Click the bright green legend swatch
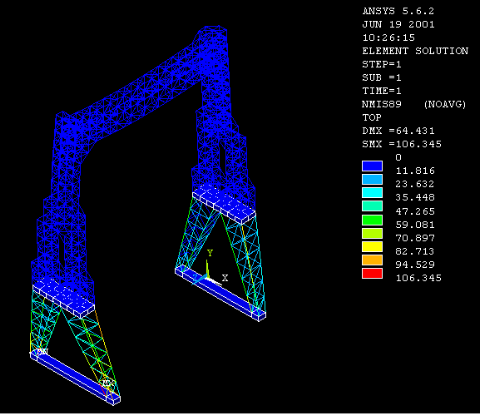The width and height of the screenshot is (480, 414). click(372, 220)
